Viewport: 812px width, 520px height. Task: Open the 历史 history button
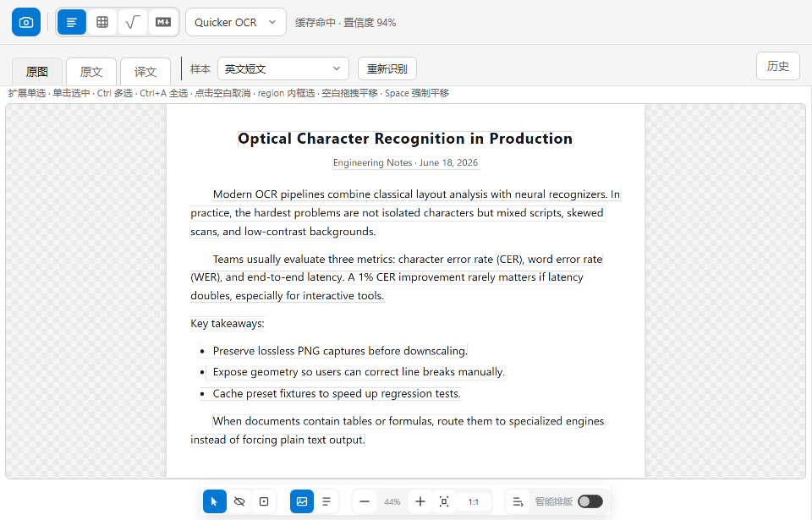[778, 66]
